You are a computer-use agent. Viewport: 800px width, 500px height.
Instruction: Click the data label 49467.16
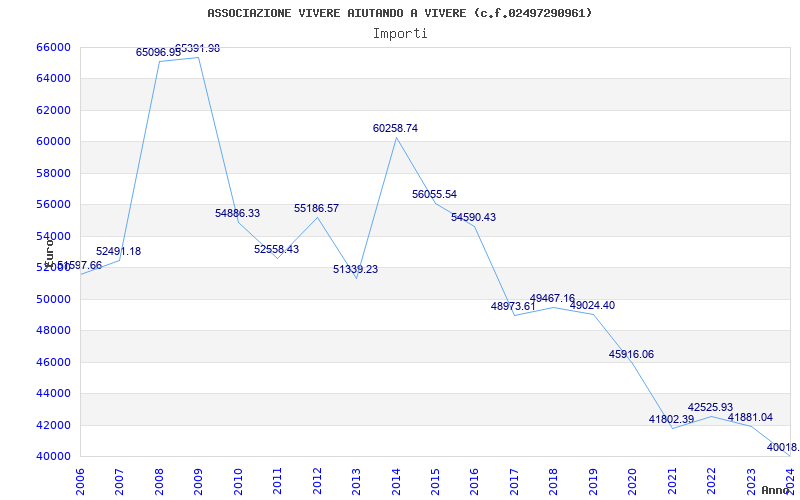[553, 298]
